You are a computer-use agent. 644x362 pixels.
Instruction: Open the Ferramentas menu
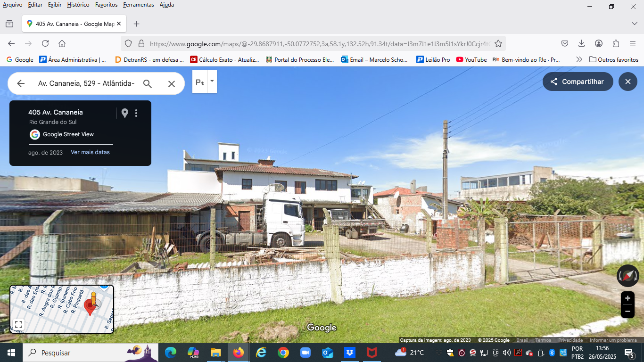138,5
